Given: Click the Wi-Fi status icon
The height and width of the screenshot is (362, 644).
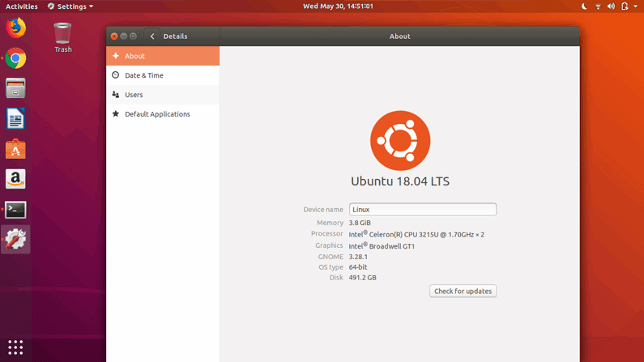Looking at the screenshot, I should pos(598,6).
